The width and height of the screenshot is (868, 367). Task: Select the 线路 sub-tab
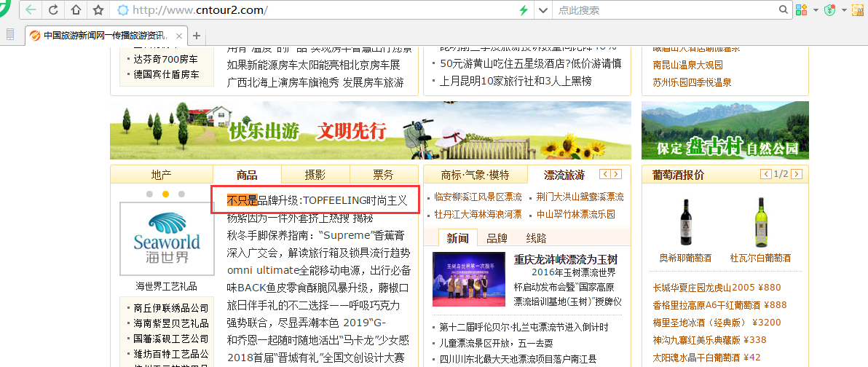(x=537, y=239)
